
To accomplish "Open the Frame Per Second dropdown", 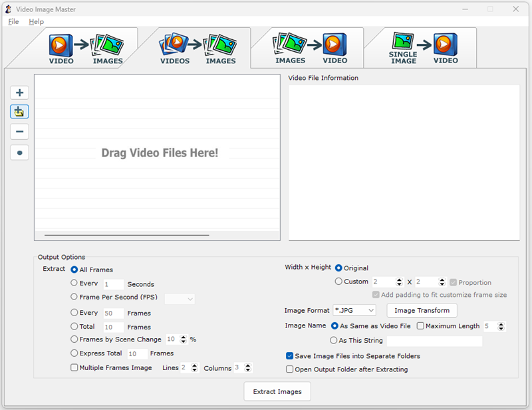I will coord(180,298).
